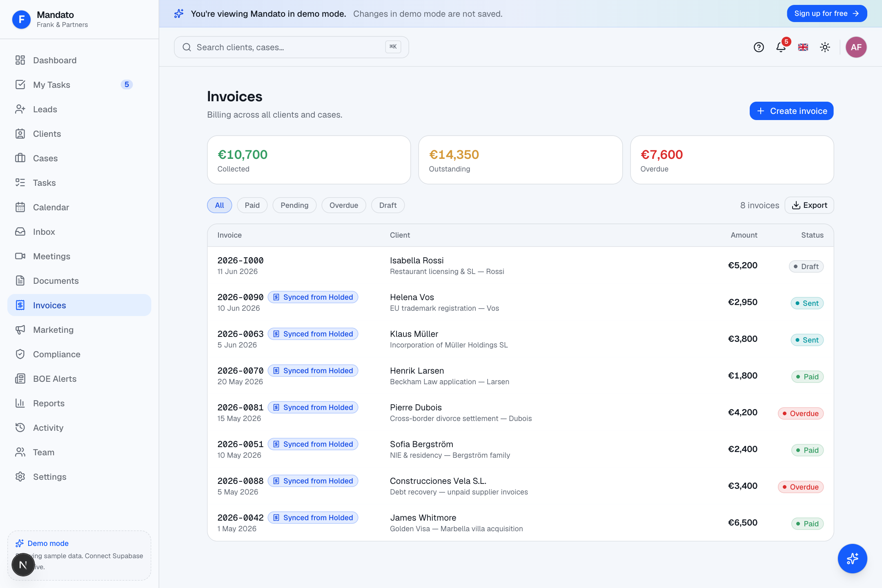This screenshot has height=588, width=882.
Task: Click the Outstanding €14,350 card
Action: coord(520,160)
